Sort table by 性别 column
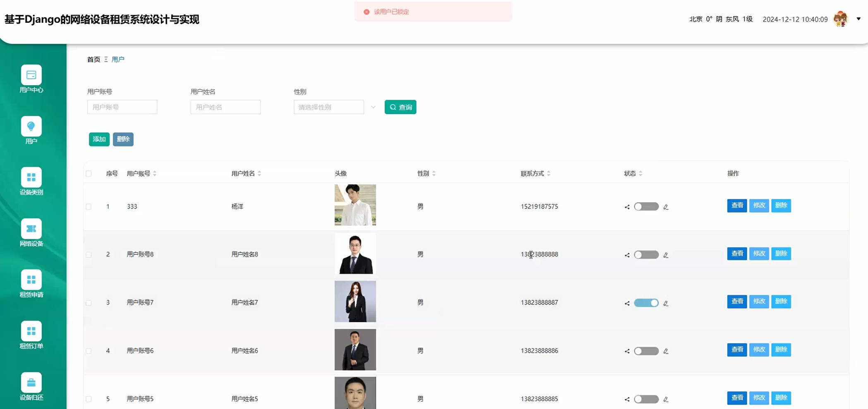868x409 pixels. pyautogui.click(x=434, y=174)
